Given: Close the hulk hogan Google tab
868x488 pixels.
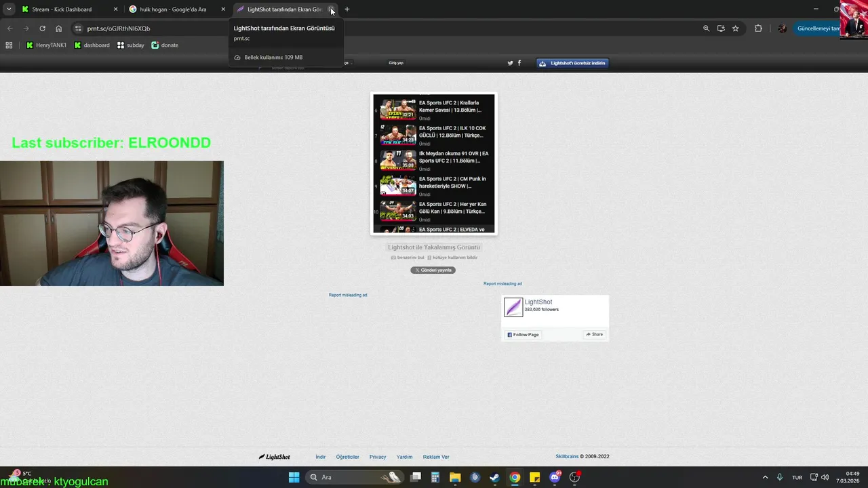Looking at the screenshot, I should (223, 9).
